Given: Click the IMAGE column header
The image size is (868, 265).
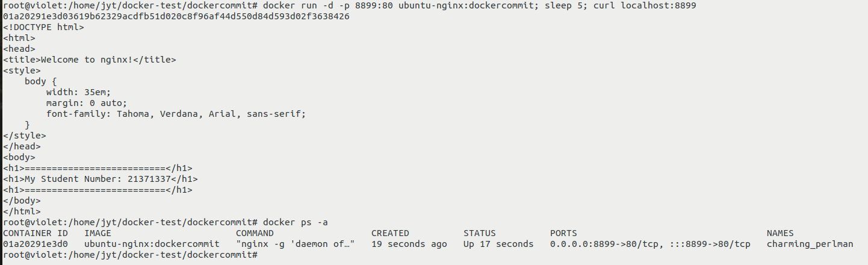Looking at the screenshot, I should coord(98,233).
